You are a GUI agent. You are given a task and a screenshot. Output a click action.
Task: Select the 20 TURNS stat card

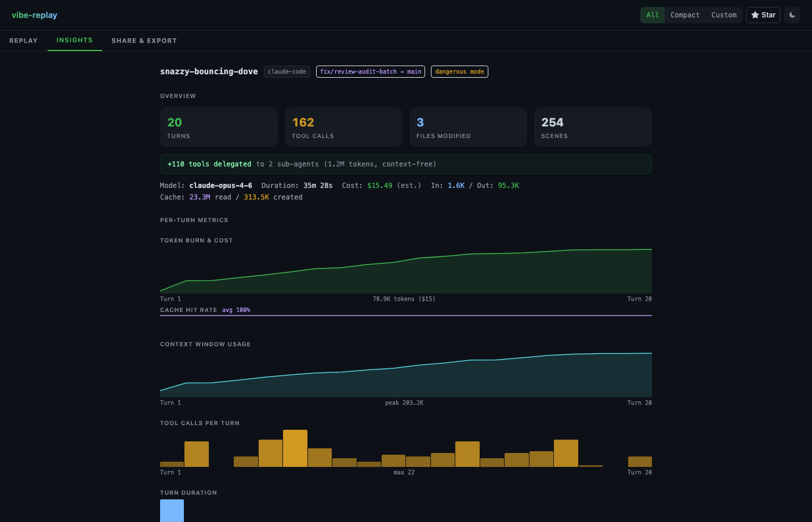(x=219, y=127)
